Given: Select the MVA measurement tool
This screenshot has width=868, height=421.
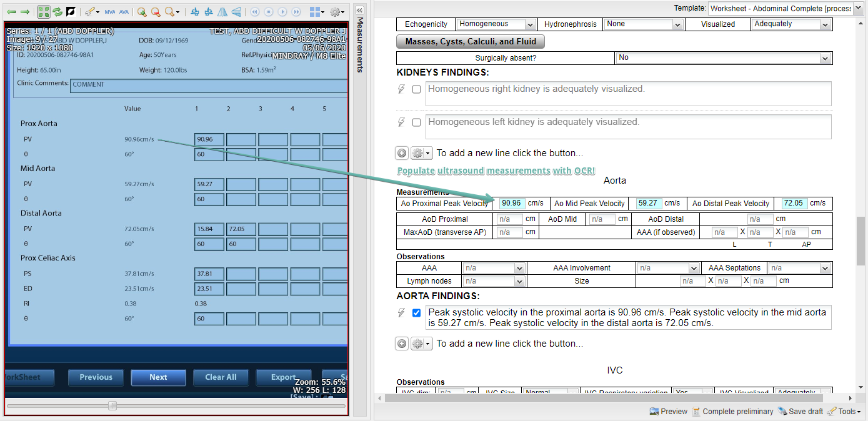Looking at the screenshot, I should point(110,12).
